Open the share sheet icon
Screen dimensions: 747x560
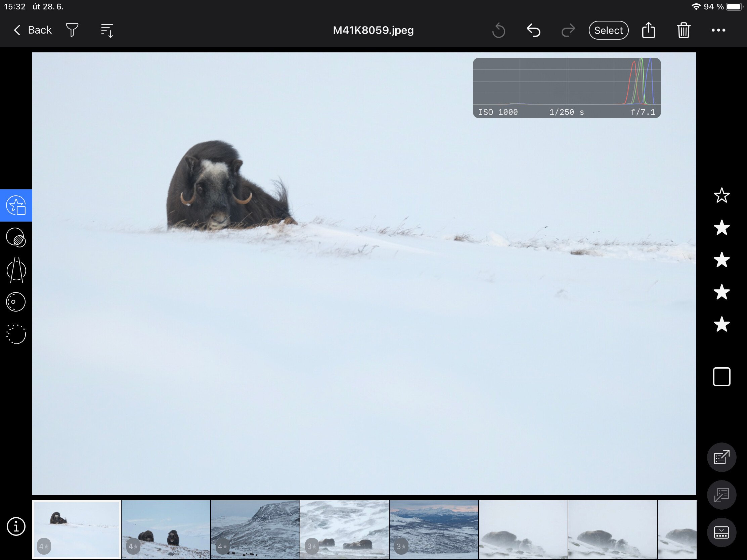(x=648, y=30)
